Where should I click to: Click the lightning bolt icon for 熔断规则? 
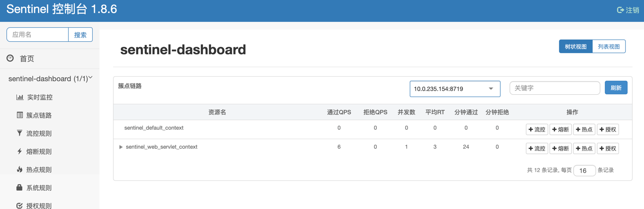pos(20,151)
